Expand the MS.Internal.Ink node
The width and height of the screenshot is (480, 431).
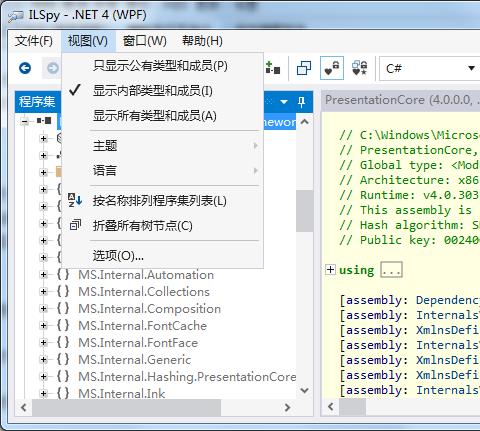(43, 394)
